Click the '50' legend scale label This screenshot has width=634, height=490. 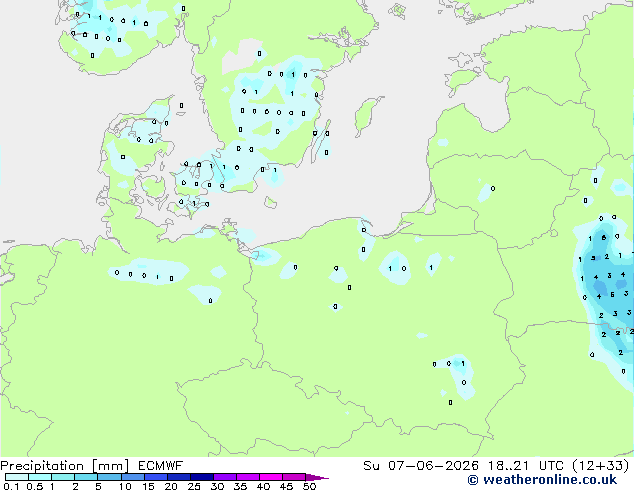pos(309,486)
